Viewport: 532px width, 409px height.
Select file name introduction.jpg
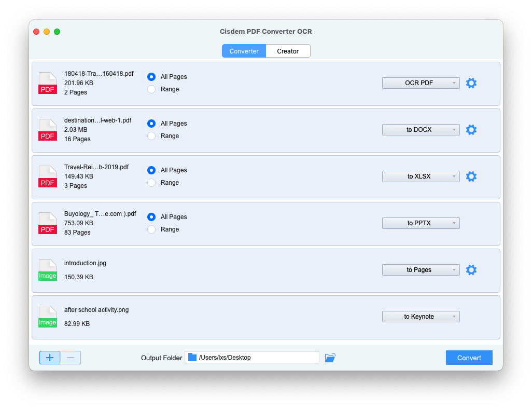tap(85, 263)
